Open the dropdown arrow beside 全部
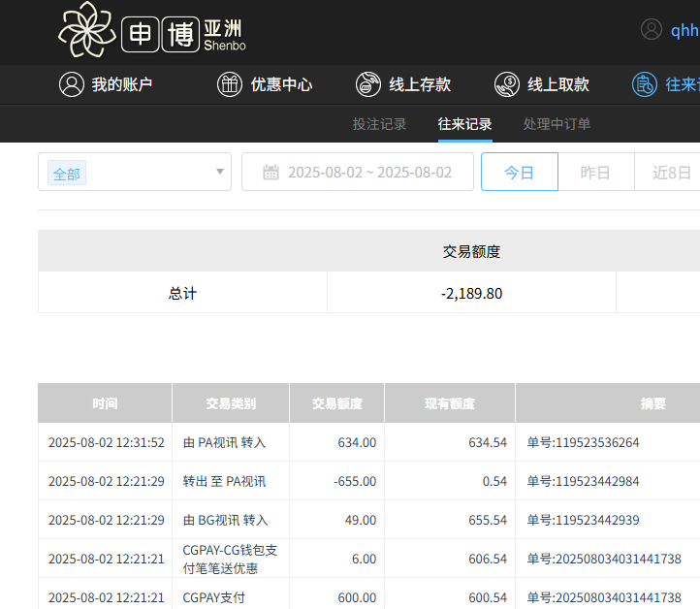The height and width of the screenshot is (609, 700). click(x=220, y=173)
